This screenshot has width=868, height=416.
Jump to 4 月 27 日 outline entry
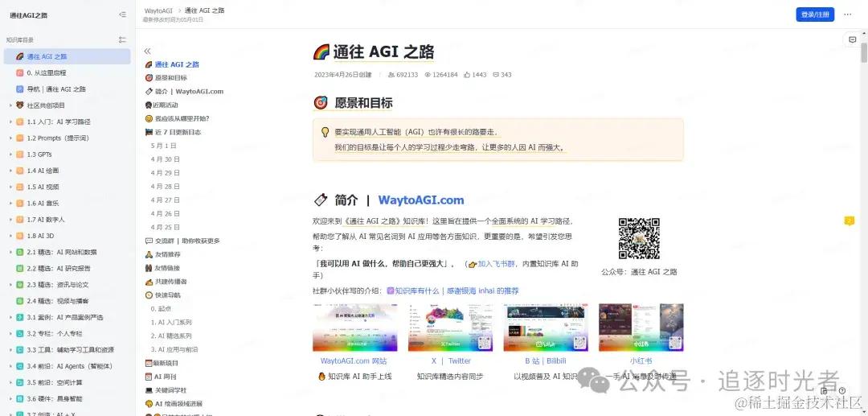click(166, 200)
